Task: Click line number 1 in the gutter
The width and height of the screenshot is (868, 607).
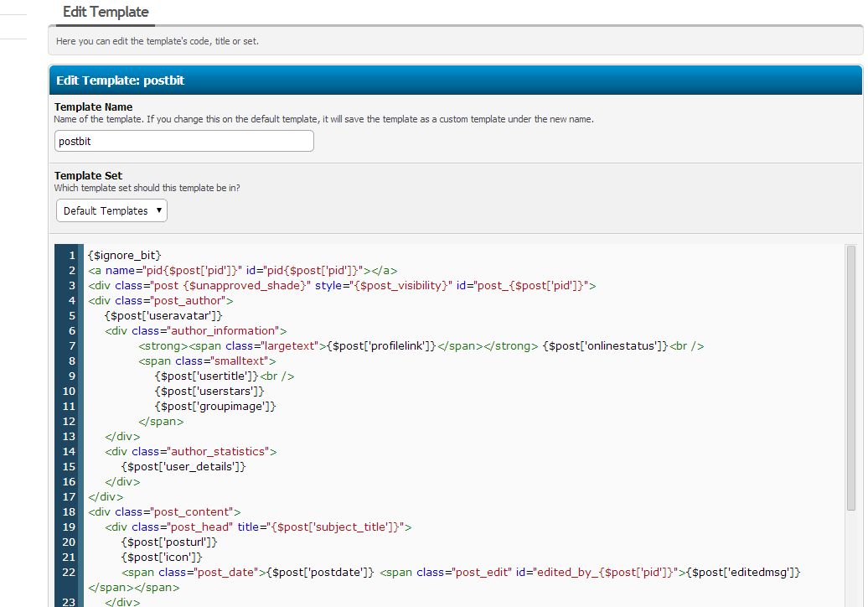Action: (x=70, y=254)
